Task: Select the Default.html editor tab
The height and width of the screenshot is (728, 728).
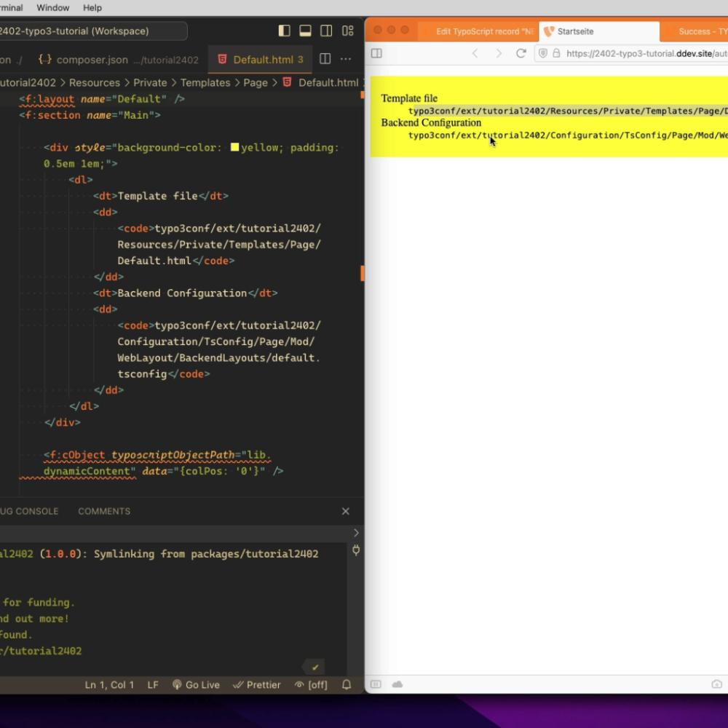Action: pos(261,60)
